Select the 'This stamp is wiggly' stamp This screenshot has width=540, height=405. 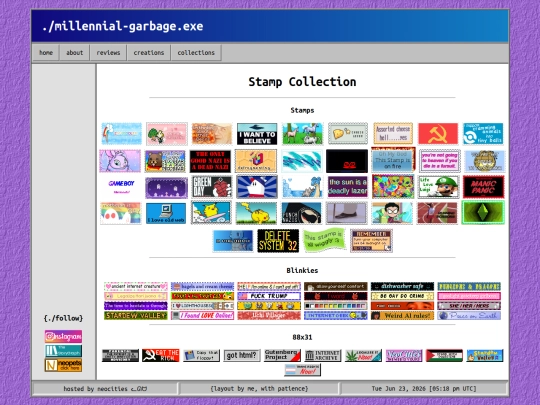pyautogui.click(x=324, y=240)
